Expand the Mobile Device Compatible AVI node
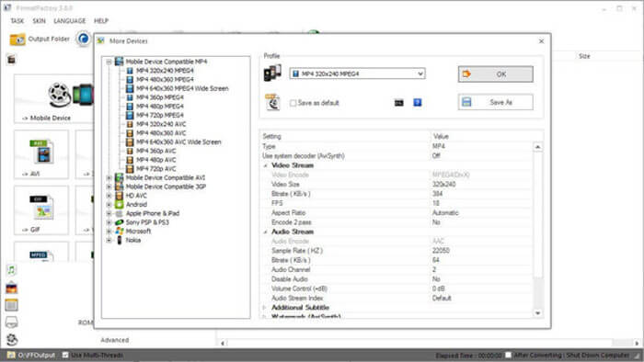The height and width of the screenshot is (362, 644). (x=109, y=177)
